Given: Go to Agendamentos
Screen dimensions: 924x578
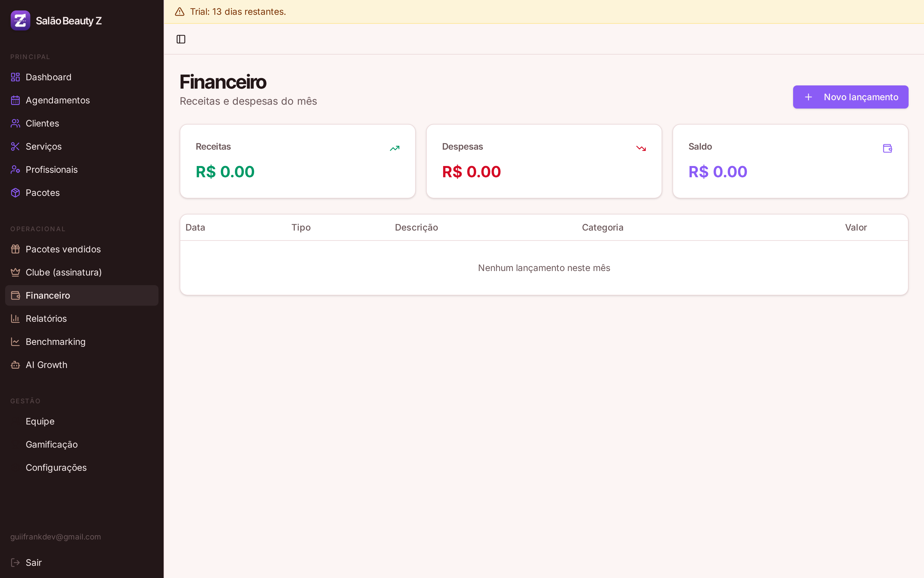Looking at the screenshot, I should (x=82, y=100).
